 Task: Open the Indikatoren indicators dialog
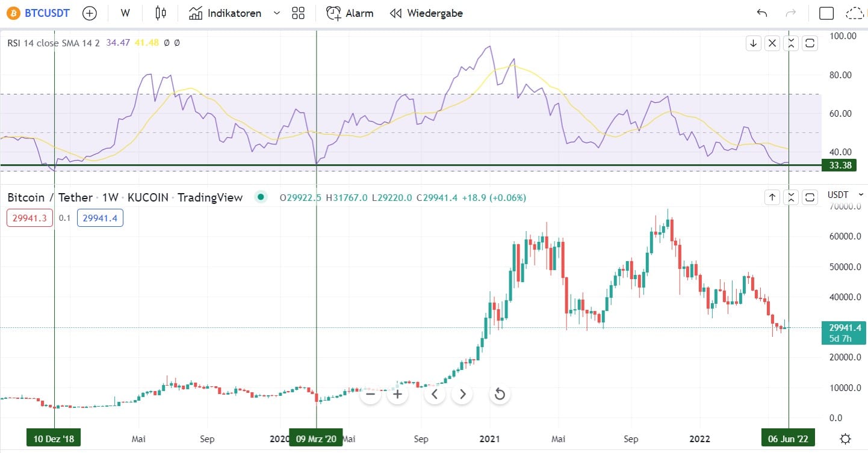pyautogui.click(x=226, y=13)
